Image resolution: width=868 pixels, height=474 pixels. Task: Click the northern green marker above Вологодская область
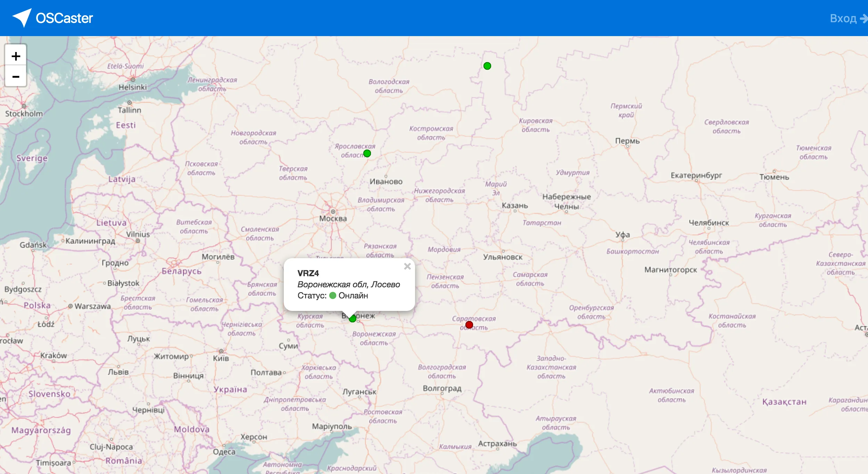tap(487, 66)
